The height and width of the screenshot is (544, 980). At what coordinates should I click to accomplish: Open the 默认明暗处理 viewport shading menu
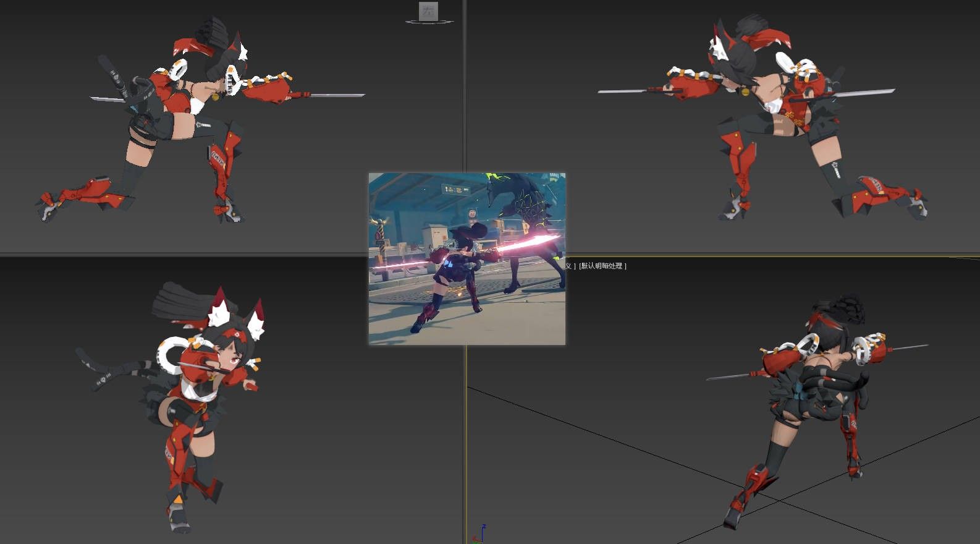pyautogui.click(x=602, y=266)
